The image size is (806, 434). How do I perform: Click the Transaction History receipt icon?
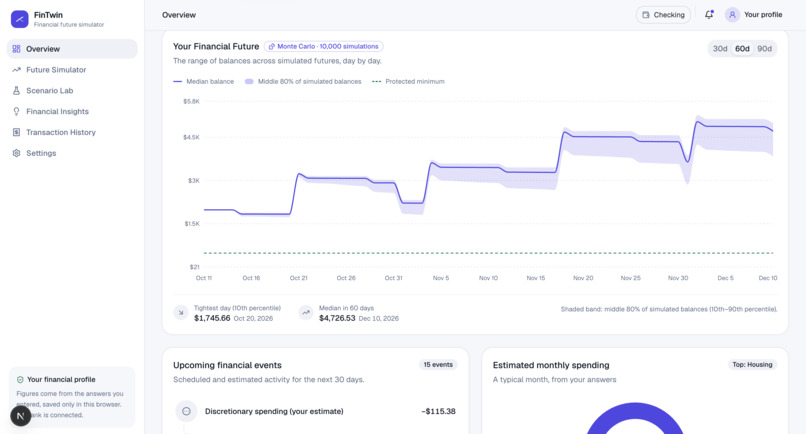point(16,132)
